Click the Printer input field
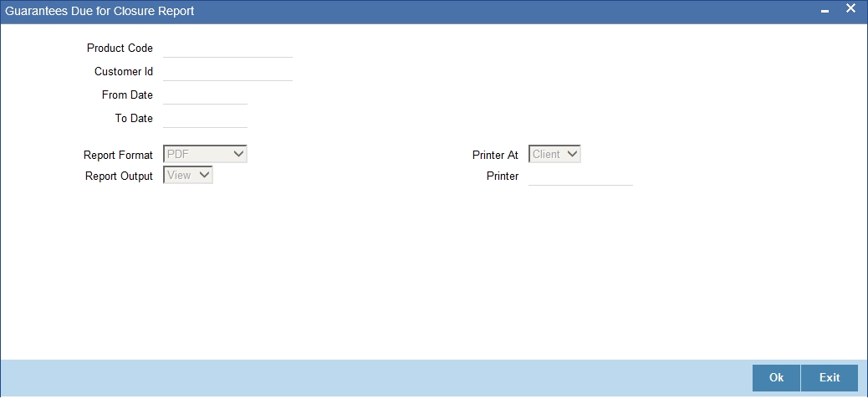 click(x=580, y=176)
